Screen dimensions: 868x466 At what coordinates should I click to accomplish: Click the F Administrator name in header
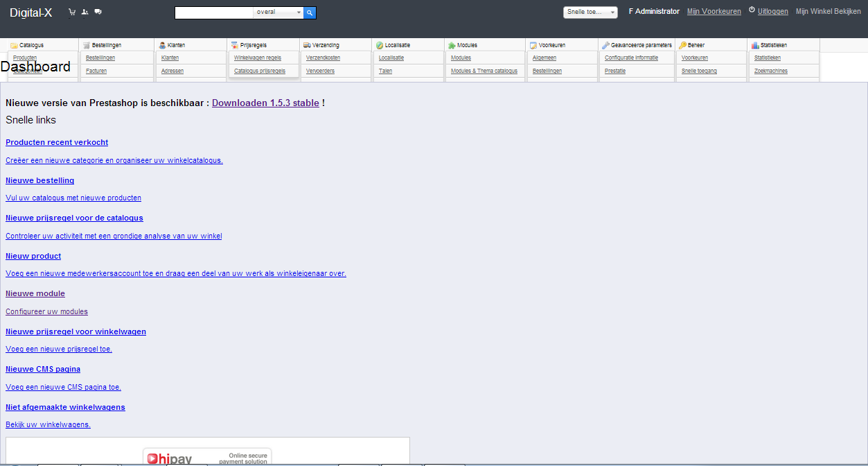pyautogui.click(x=654, y=12)
